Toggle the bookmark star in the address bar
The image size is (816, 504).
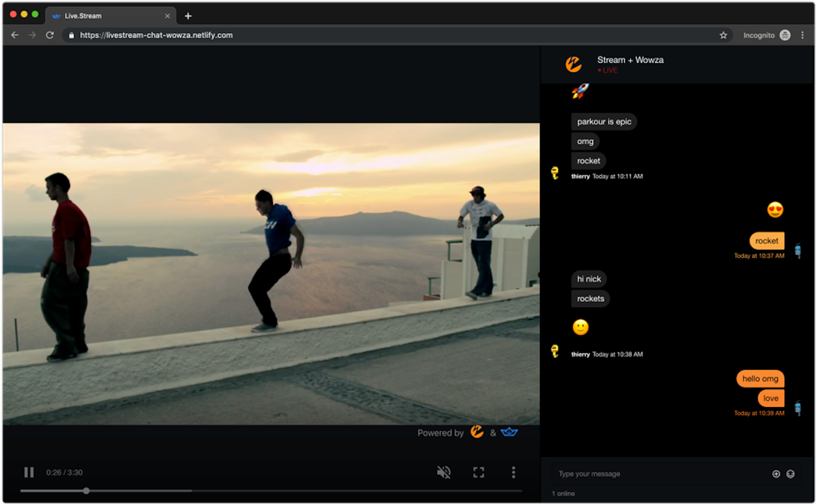(x=723, y=35)
